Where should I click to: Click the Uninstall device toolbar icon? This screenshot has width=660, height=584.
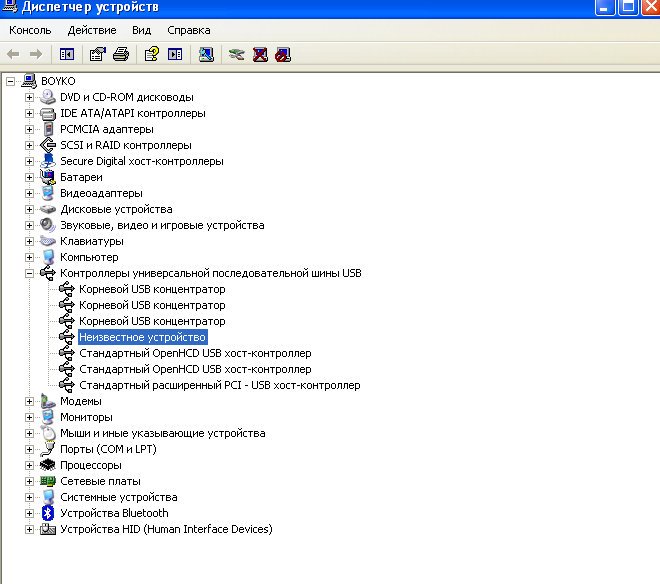tap(260, 54)
